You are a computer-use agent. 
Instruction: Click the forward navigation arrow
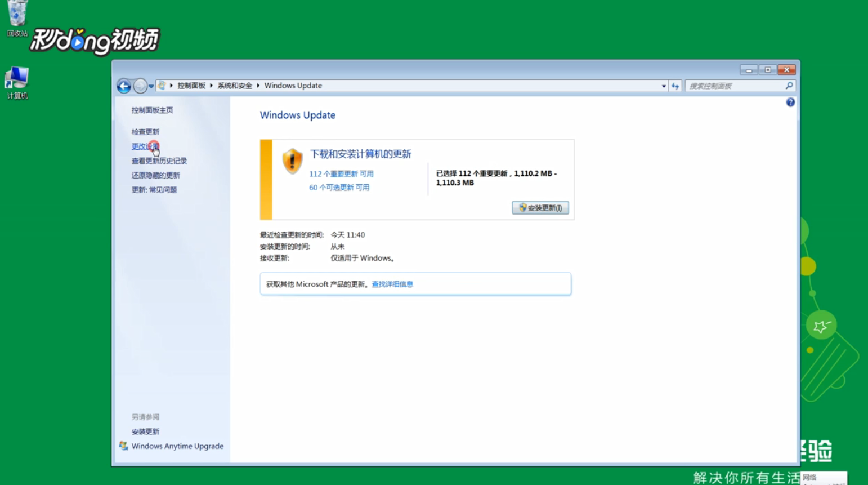coord(140,86)
